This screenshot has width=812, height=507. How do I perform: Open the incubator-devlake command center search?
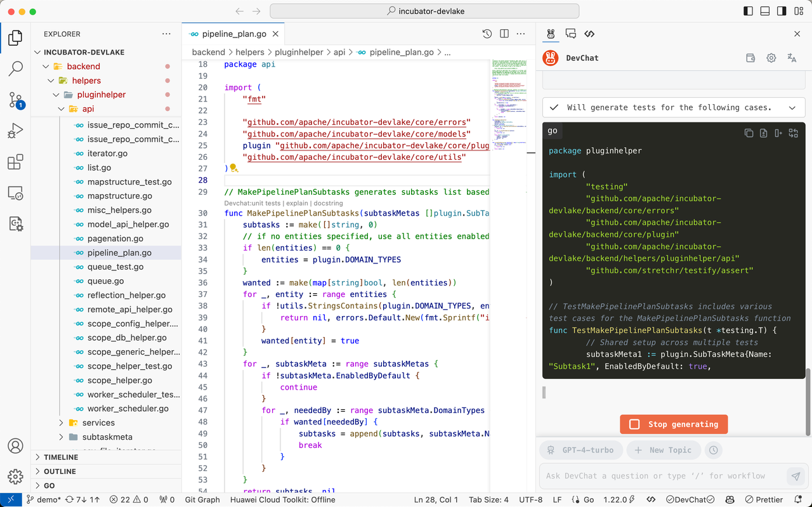pyautogui.click(x=424, y=11)
